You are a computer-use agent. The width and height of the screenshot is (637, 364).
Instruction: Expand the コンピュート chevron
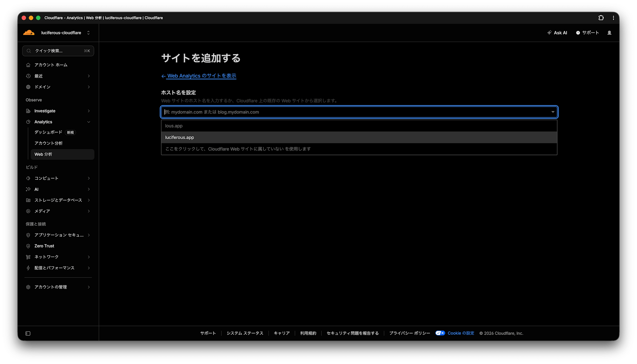(89, 178)
